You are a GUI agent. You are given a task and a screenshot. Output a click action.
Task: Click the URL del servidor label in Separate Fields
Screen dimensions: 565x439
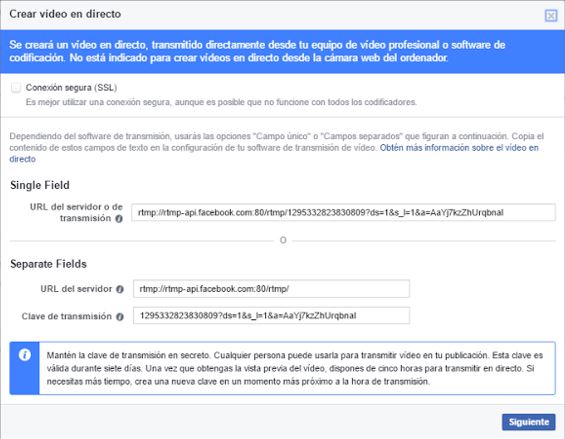[76, 289]
